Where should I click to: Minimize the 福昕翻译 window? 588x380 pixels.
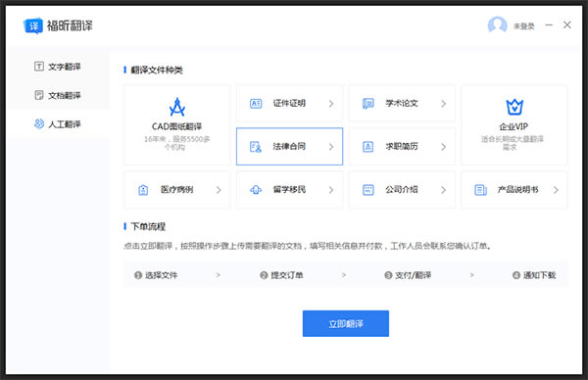click(549, 25)
